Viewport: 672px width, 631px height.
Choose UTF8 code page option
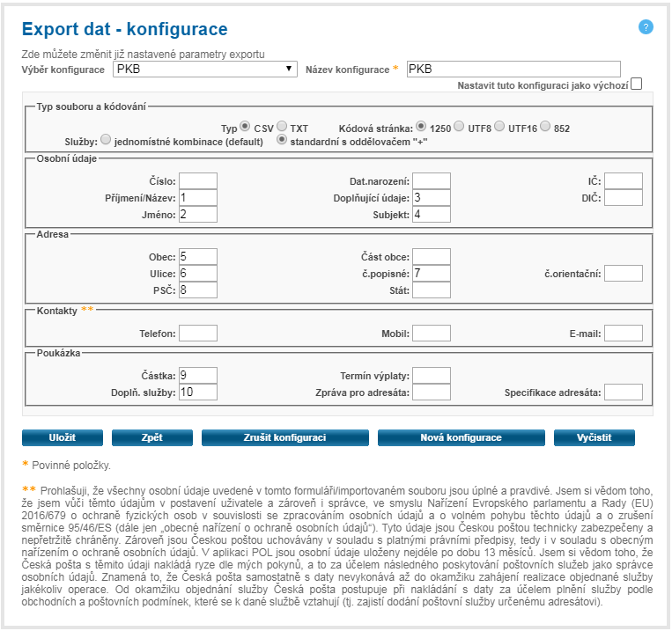click(x=460, y=127)
